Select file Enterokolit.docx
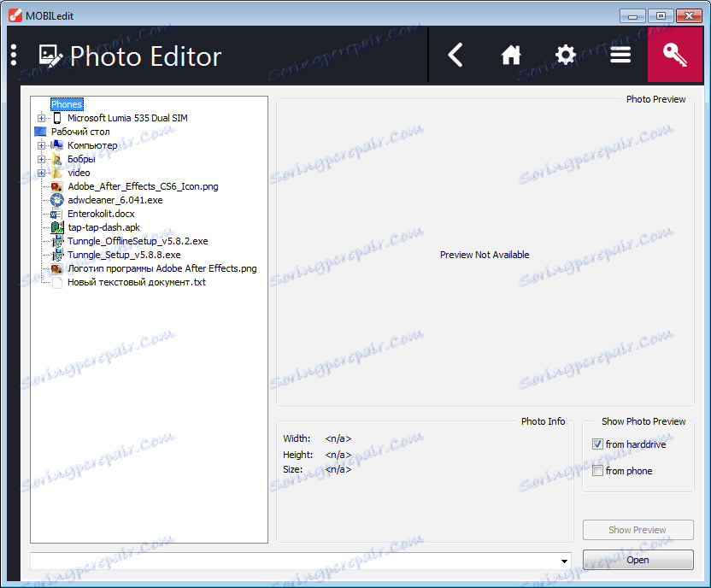This screenshot has width=711, height=588. (x=101, y=214)
